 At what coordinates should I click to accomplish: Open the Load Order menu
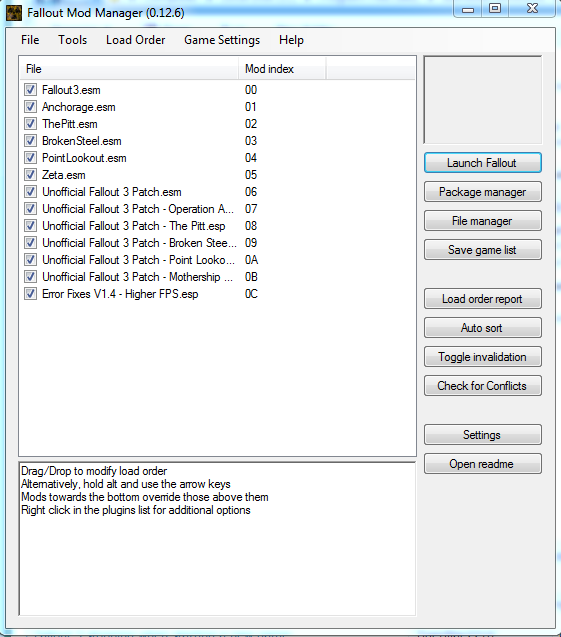pyautogui.click(x=135, y=40)
